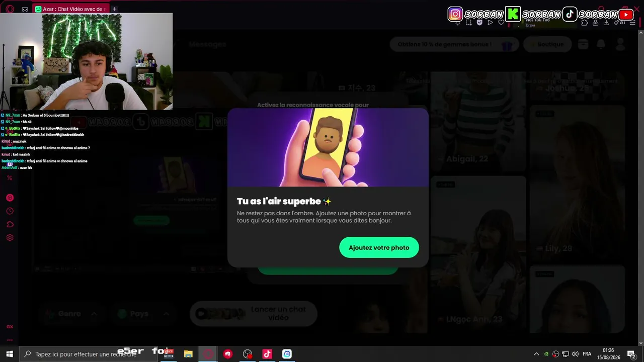The width and height of the screenshot is (644, 362).
Task: Click the box icon next to Boutique
Action: (x=583, y=44)
